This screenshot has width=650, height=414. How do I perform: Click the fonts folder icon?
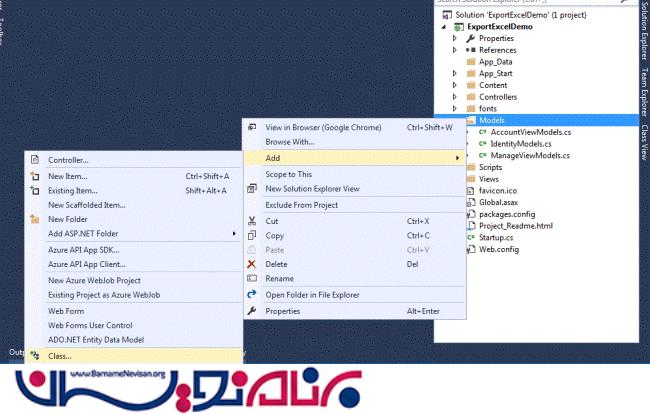(x=471, y=109)
